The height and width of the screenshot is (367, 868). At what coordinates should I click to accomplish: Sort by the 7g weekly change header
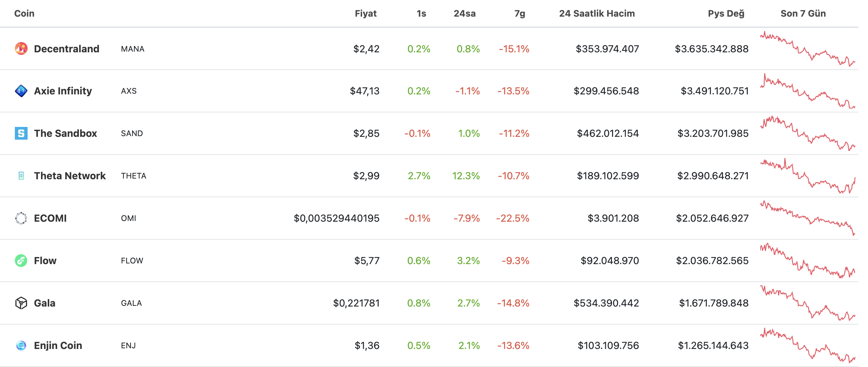(520, 14)
